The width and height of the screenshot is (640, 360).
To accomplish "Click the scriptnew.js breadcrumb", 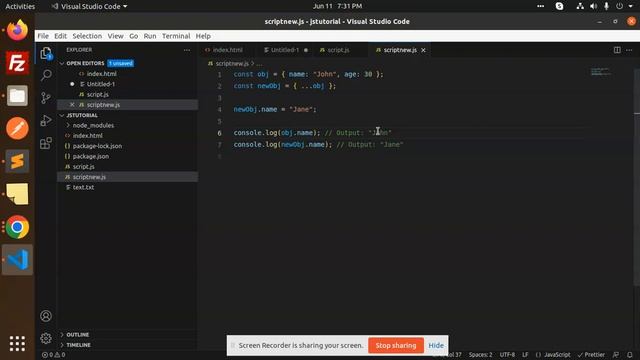I will pyautogui.click(x=232, y=64).
